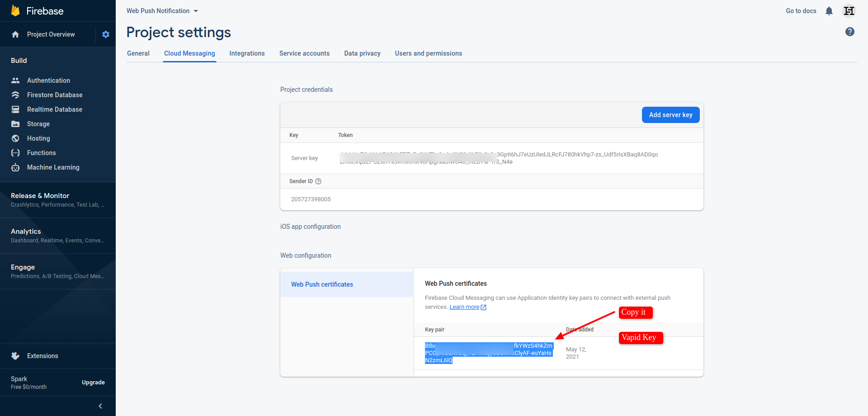Click the Firebase flame logo icon
The width and height of the screenshot is (868, 416).
pyautogui.click(x=15, y=10)
